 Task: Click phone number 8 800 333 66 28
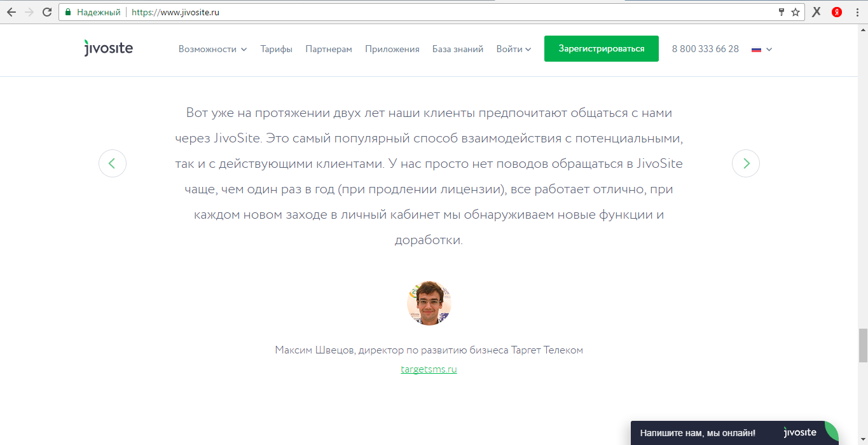(705, 49)
